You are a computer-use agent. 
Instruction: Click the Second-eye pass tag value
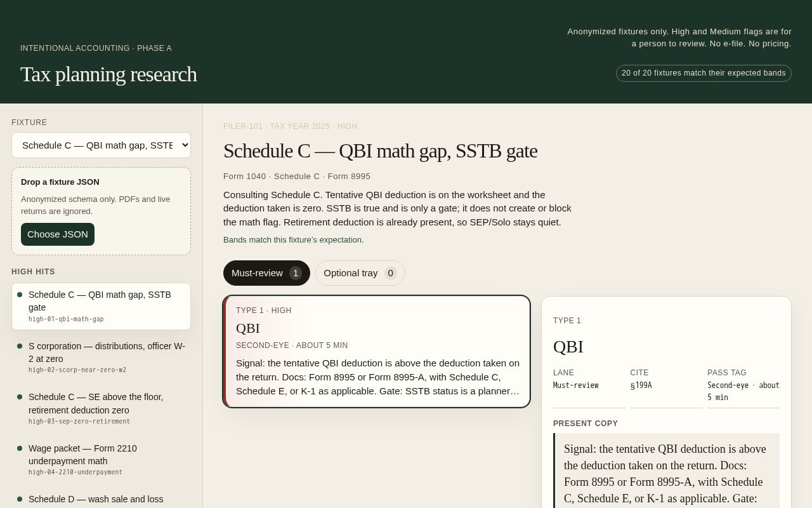pos(743,391)
